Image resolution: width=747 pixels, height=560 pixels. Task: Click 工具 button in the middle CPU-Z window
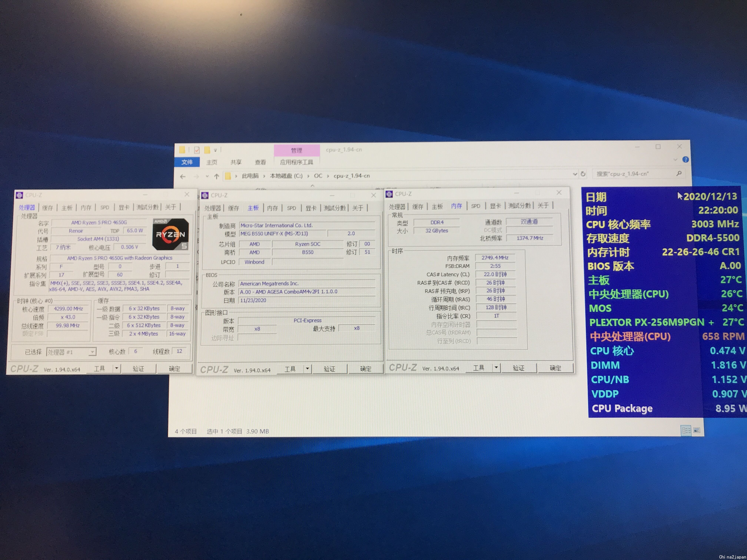click(290, 369)
